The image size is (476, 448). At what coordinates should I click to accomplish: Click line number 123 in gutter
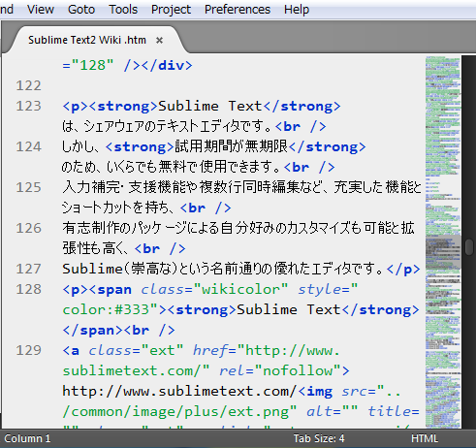point(29,106)
